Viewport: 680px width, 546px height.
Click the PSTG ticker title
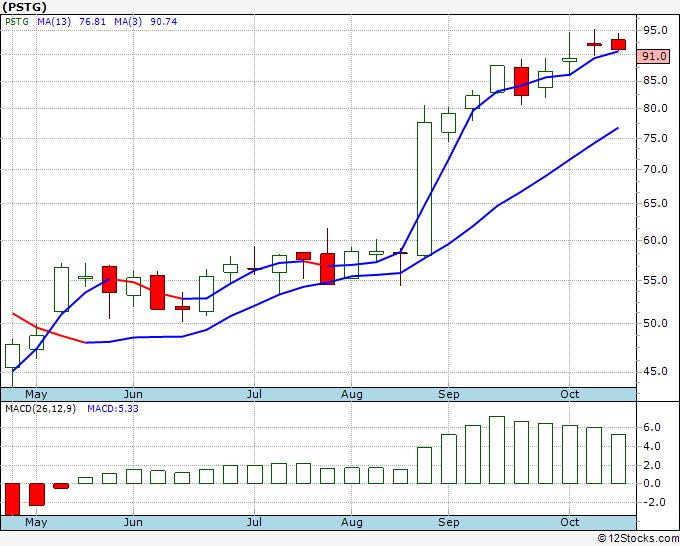(x=24, y=7)
